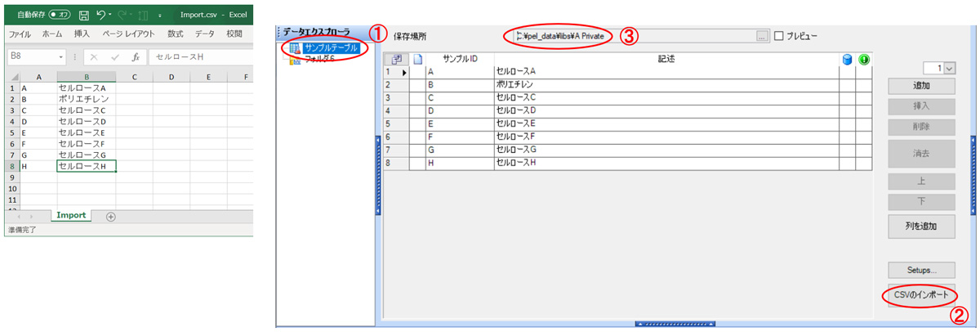
Task: Select row 5 header in Excel
Action: tap(13, 132)
